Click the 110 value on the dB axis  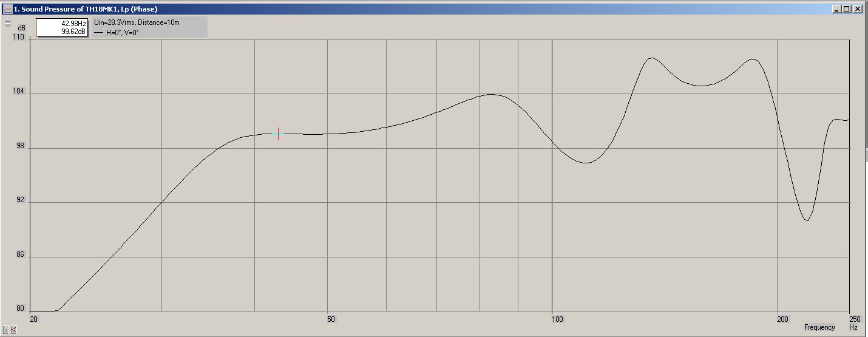pyautogui.click(x=18, y=37)
